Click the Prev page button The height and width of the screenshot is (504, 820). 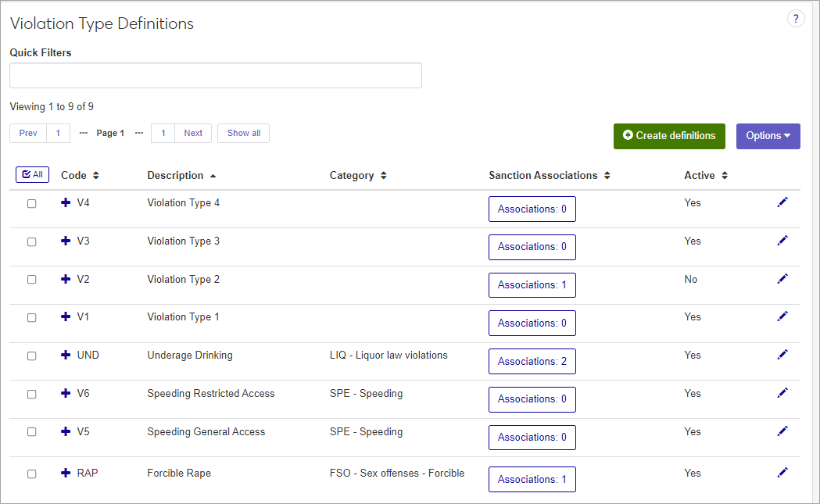click(x=28, y=134)
